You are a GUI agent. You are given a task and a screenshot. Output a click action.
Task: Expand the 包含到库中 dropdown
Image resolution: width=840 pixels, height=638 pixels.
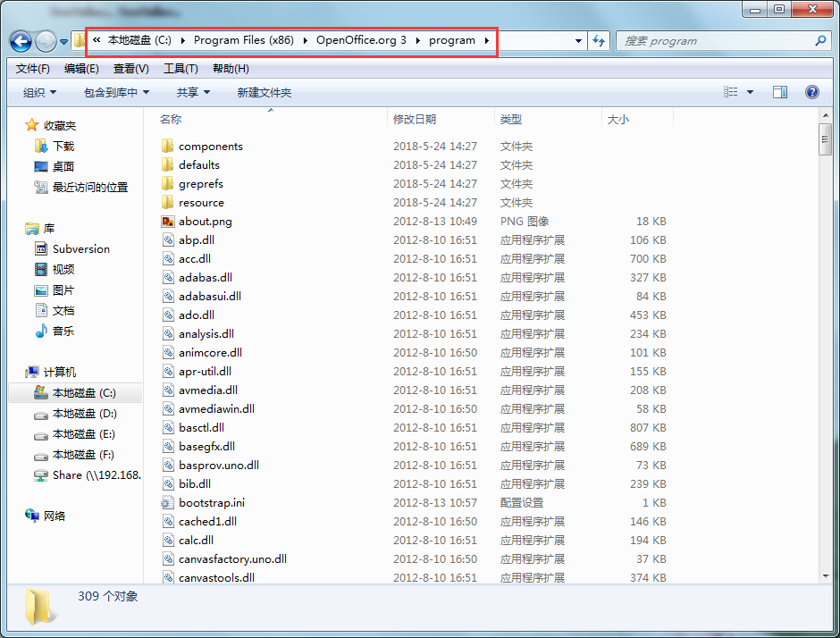point(116,93)
